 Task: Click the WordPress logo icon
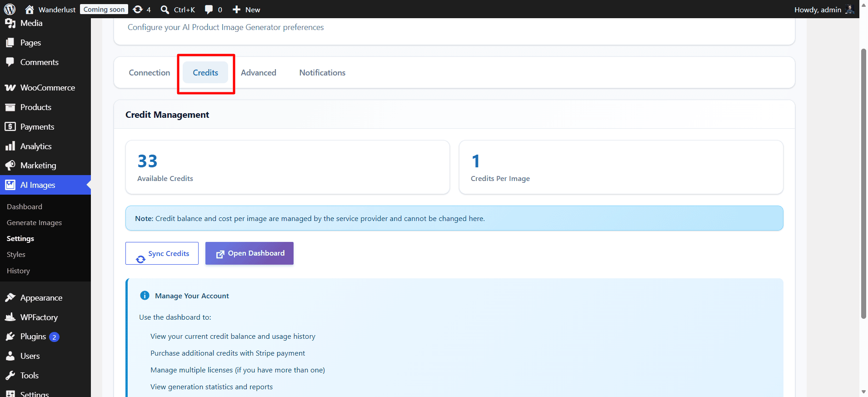(10, 9)
